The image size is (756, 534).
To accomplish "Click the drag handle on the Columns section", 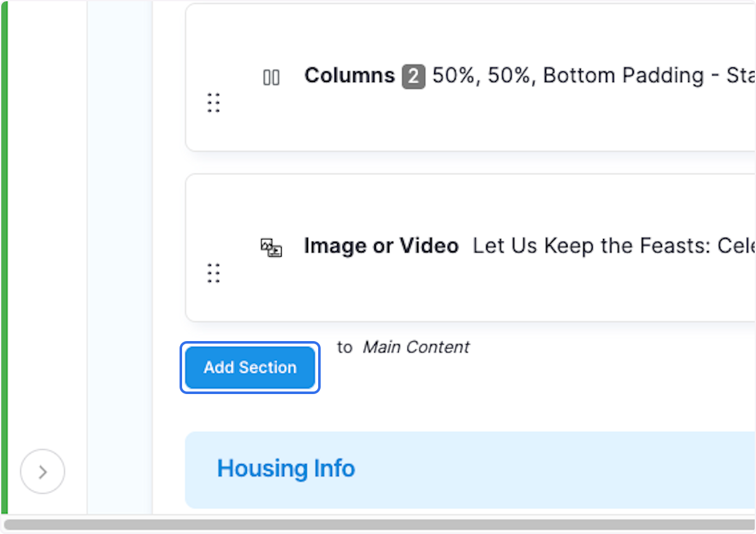I will [x=213, y=102].
